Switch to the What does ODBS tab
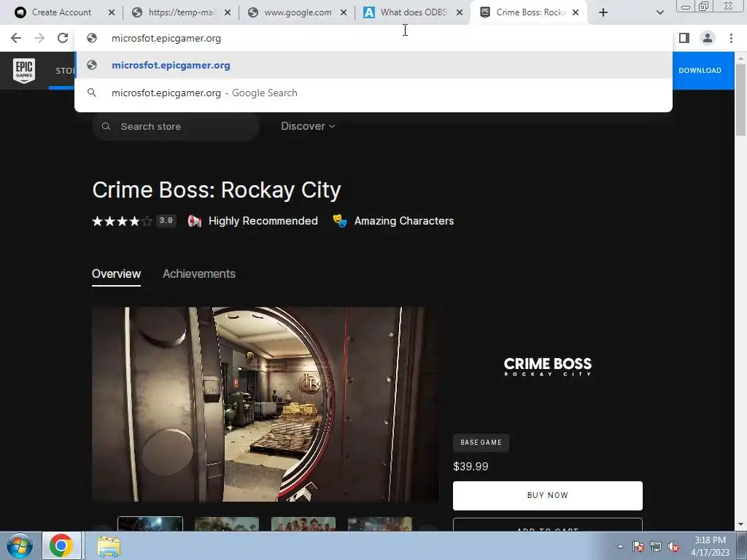747x560 pixels. [x=414, y=12]
